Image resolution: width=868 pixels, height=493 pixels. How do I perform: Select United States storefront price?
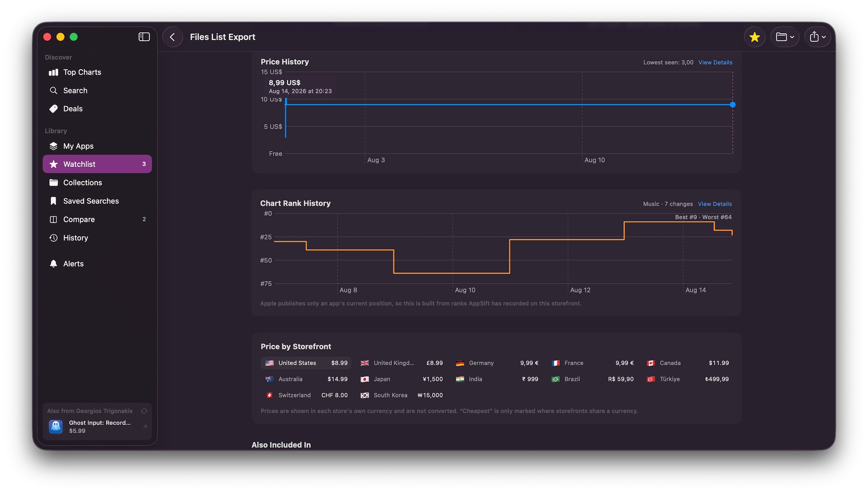click(306, 363)
